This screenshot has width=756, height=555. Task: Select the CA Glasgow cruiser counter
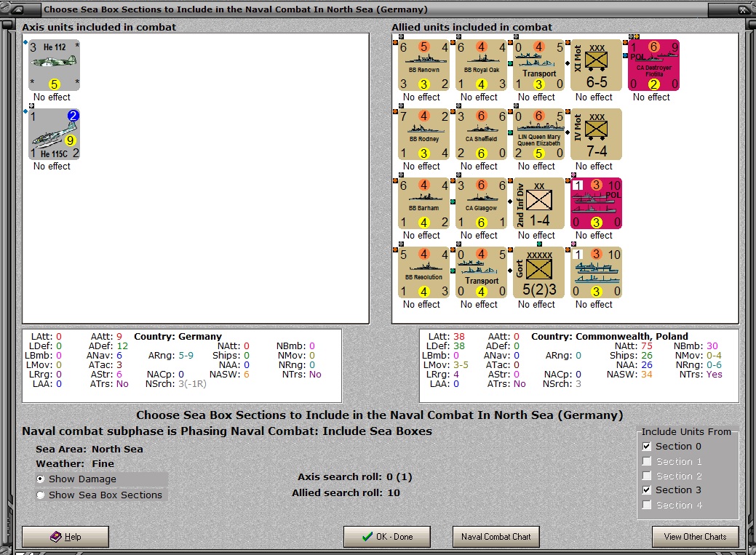[x=481, y=204]
